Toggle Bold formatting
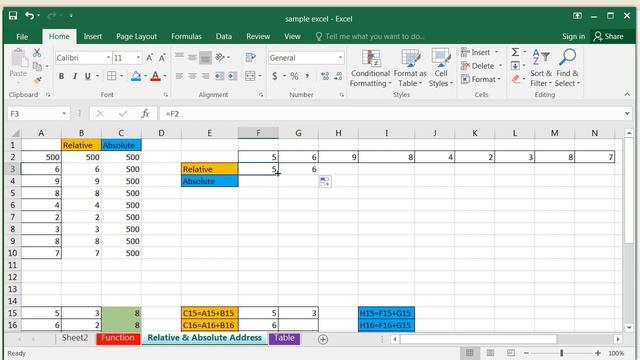Image resolution: width=640 pixels, height=360 pixels. click(x=61, y=76)
